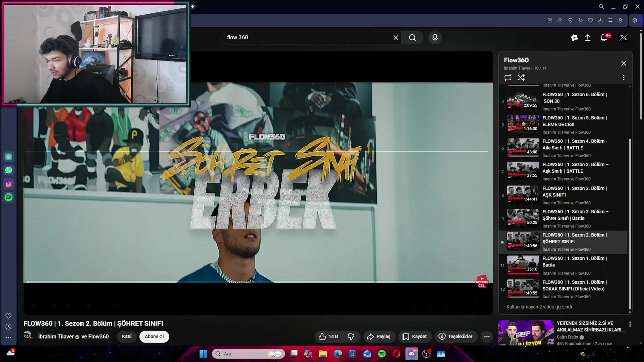This screenshot has height=362, width=644.
Task: Dislike the video with thumbs down
Action: point(351,336)
